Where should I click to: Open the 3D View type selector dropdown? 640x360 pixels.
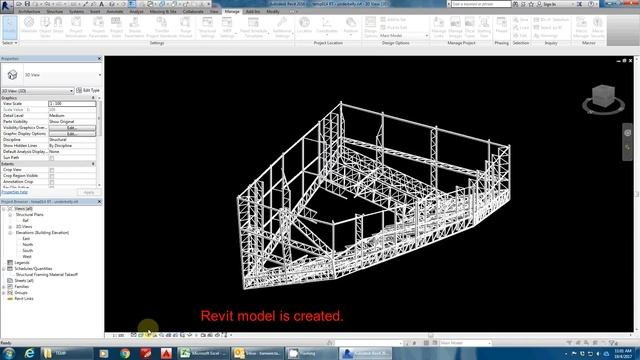tap(100, 75)
